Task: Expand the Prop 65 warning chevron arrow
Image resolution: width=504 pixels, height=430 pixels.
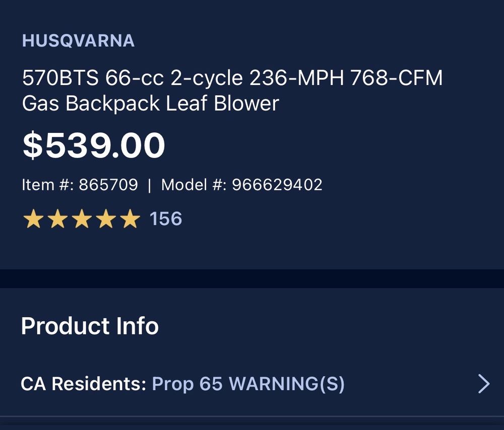Action: [483, 384]
